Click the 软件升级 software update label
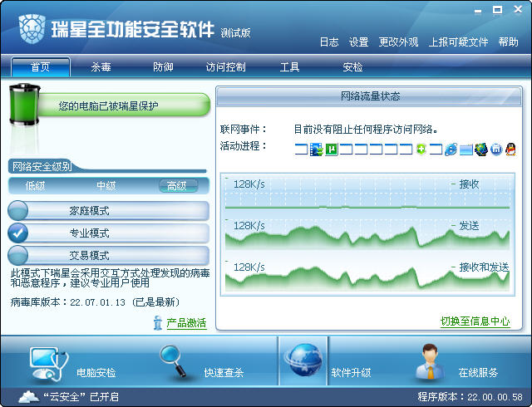This screenshot has height=407, width=532. pyautogui.click(x=351, y=373)
